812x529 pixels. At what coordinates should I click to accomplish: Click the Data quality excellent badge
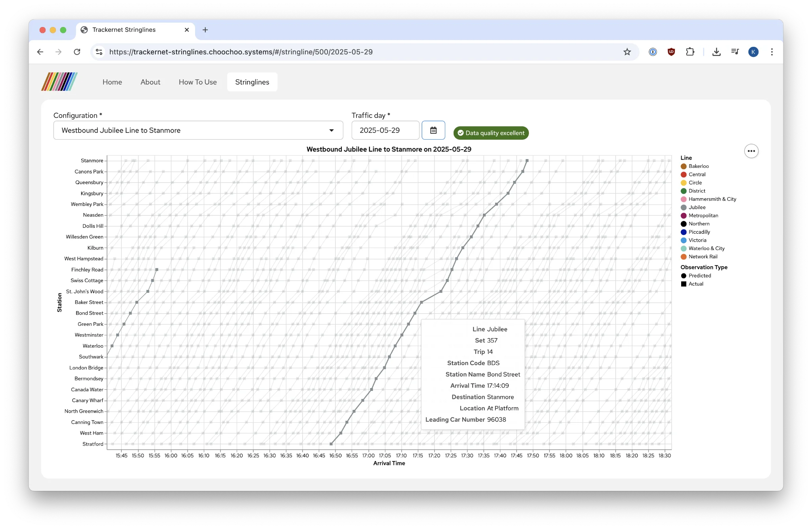[491, 133]
